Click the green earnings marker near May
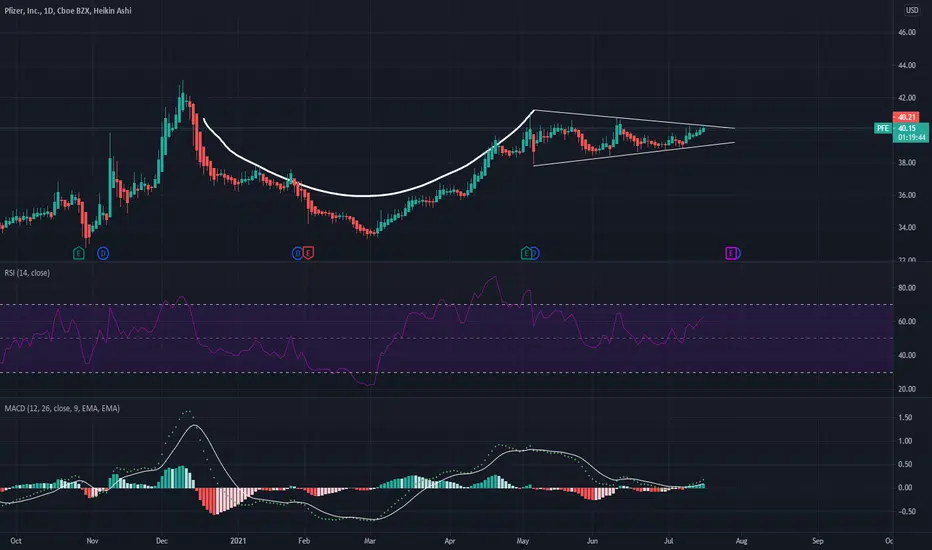 [526, 253]
